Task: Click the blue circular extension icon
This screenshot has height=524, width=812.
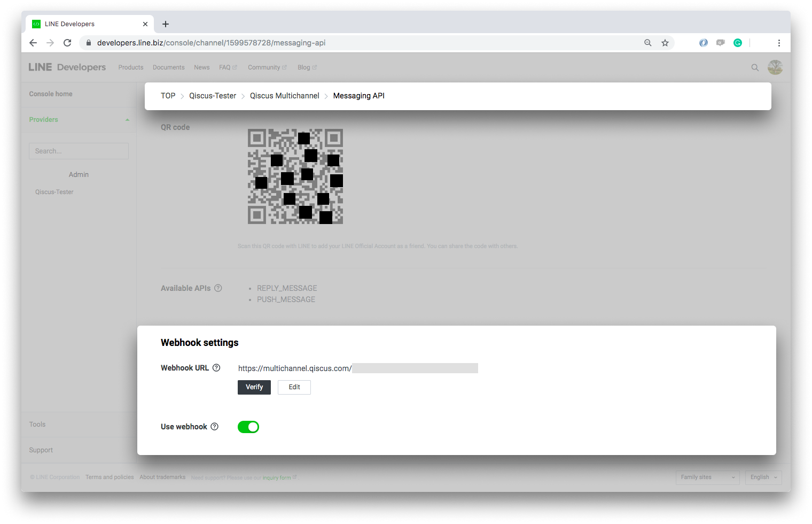Action: pos(704,43)
